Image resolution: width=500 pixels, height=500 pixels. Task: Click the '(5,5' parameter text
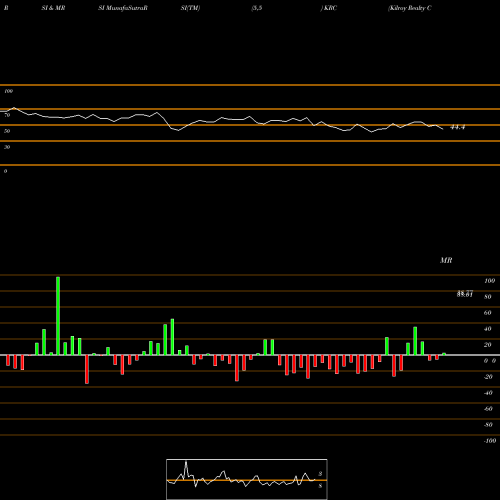click(x=257, y=8)
